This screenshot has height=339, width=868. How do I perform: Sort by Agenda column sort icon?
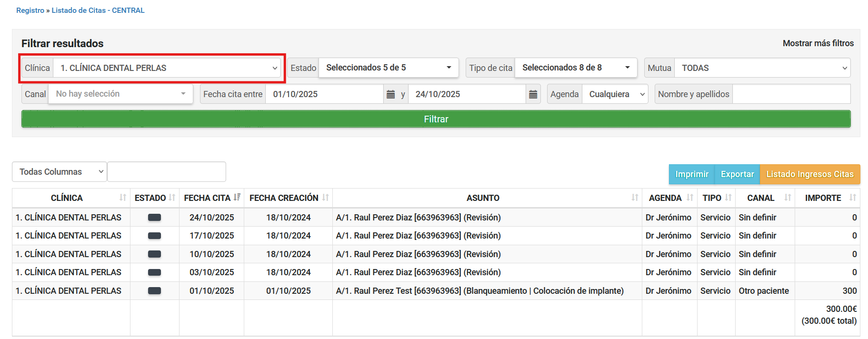coord(690,198)
